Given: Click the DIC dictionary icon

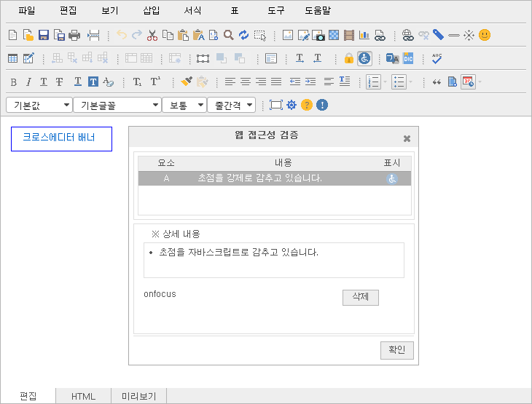Looking at the screenshot, I should [x=408, y=58].
